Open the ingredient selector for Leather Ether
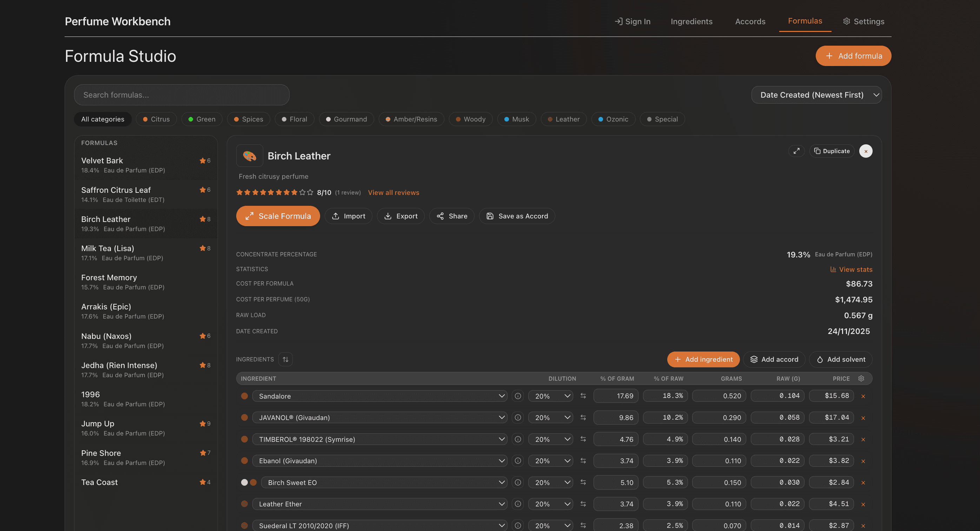 (x=380, y=504)
